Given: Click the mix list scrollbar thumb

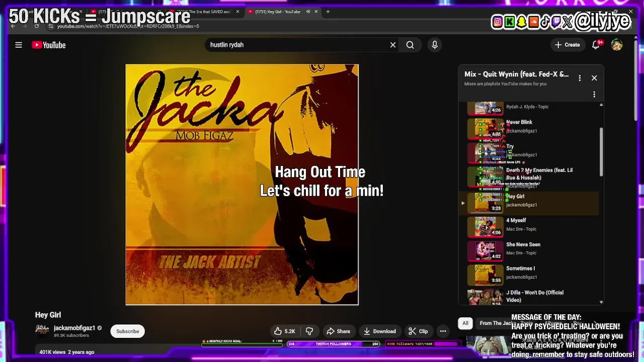Looking at the screenshot, I should (601, 152).
